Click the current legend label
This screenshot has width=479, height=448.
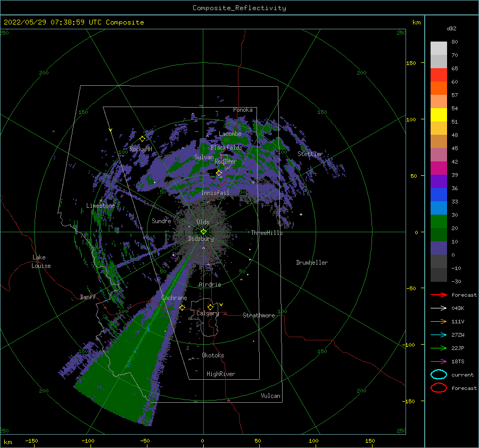(463, 375)
